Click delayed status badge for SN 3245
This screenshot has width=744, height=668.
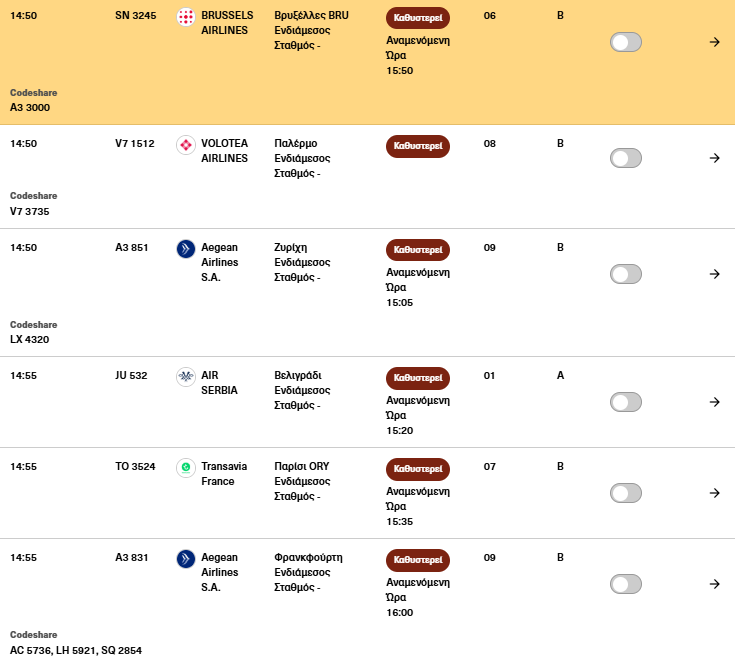coord(418,18)
